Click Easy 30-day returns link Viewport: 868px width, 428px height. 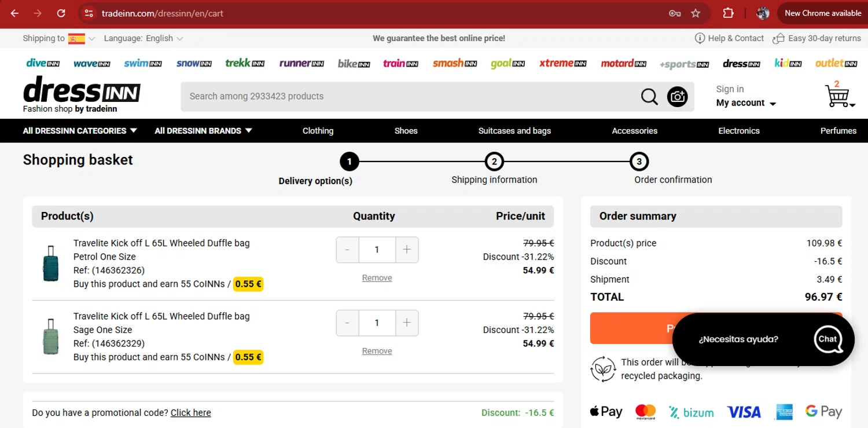816,38
